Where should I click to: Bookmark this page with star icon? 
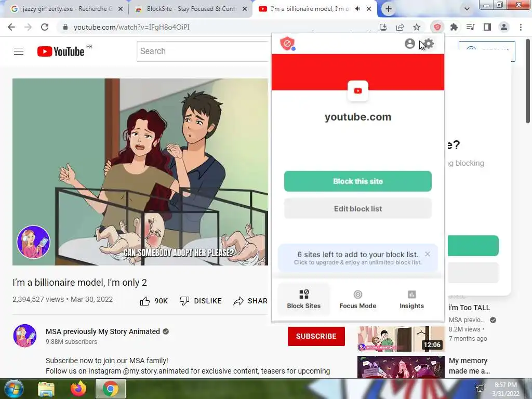pyautogui.click(x=417, y=27)
